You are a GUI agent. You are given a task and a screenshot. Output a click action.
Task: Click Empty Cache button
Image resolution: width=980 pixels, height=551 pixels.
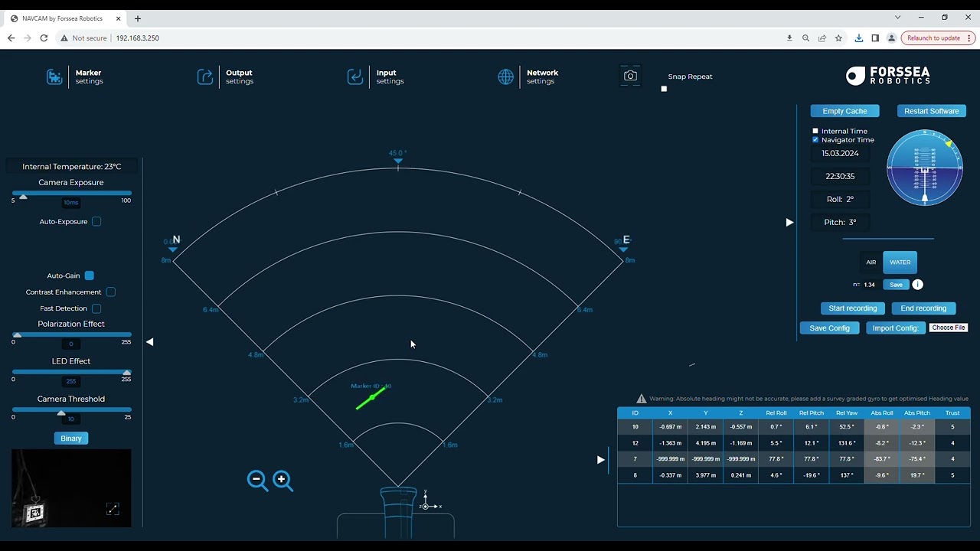(844, 111)
